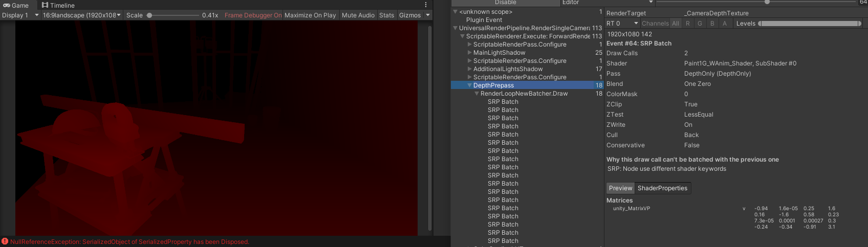868x247 pixels.
Task: Click the Timeline tab film icon
Action: click(45, 5)
